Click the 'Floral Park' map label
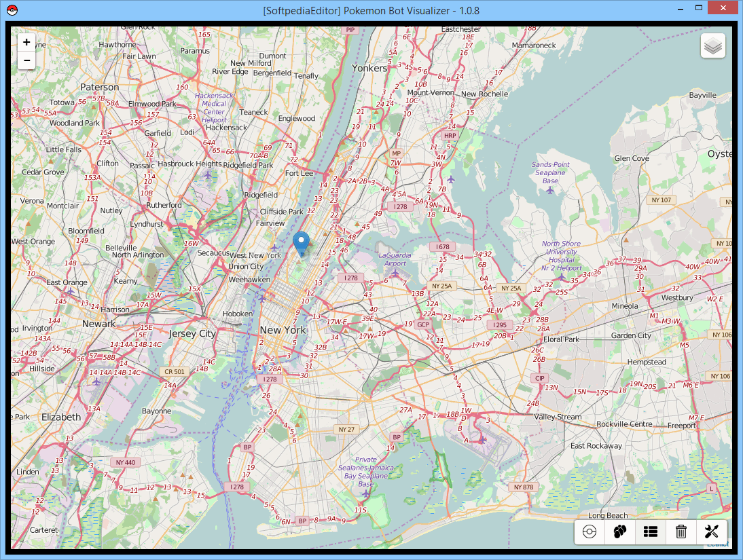743x560 pixels. click(x=561, y=339)
